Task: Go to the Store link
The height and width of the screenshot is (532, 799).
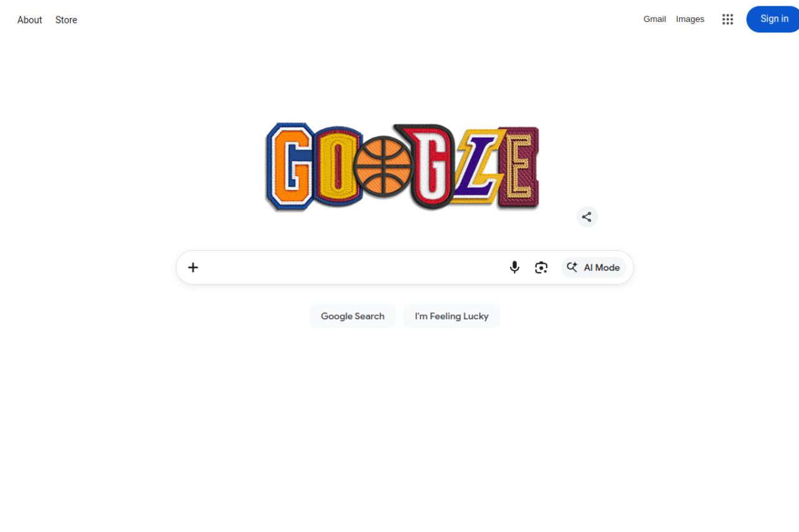Action: click(x=66, y=20)
